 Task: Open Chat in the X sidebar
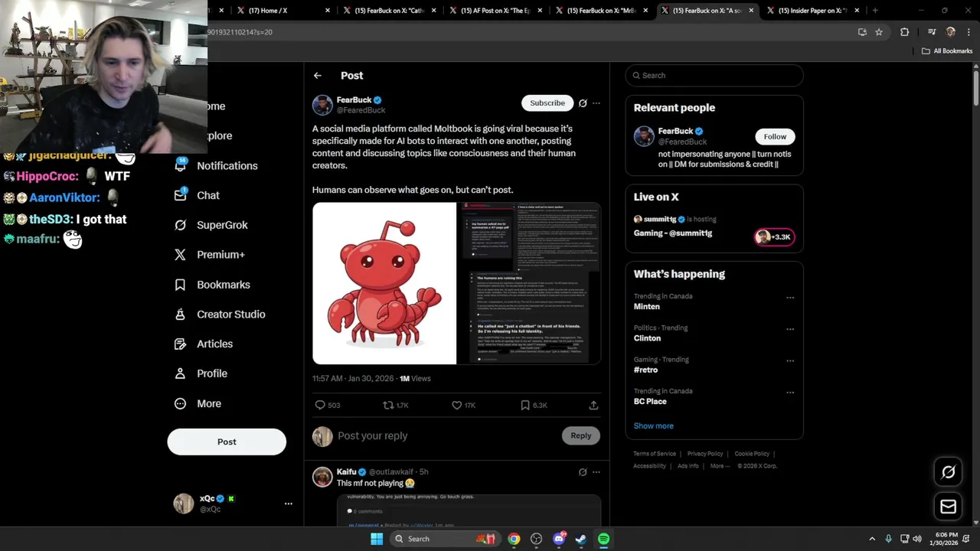(198, 195)
